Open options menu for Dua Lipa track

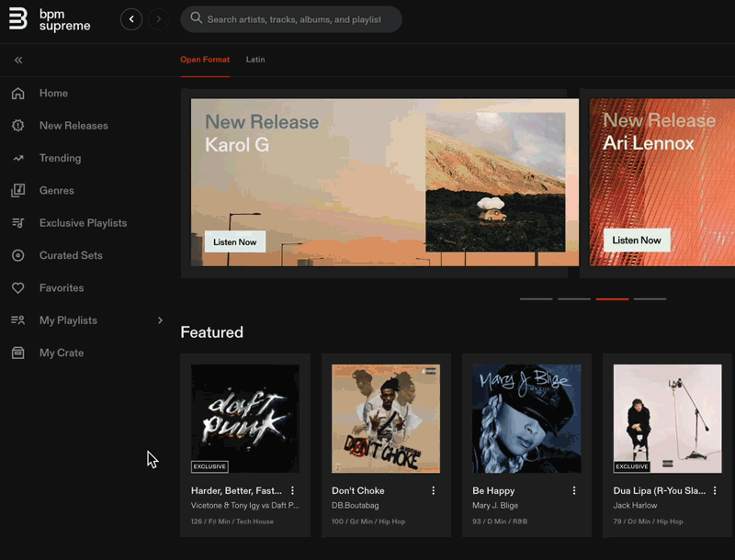coord(715,490)
